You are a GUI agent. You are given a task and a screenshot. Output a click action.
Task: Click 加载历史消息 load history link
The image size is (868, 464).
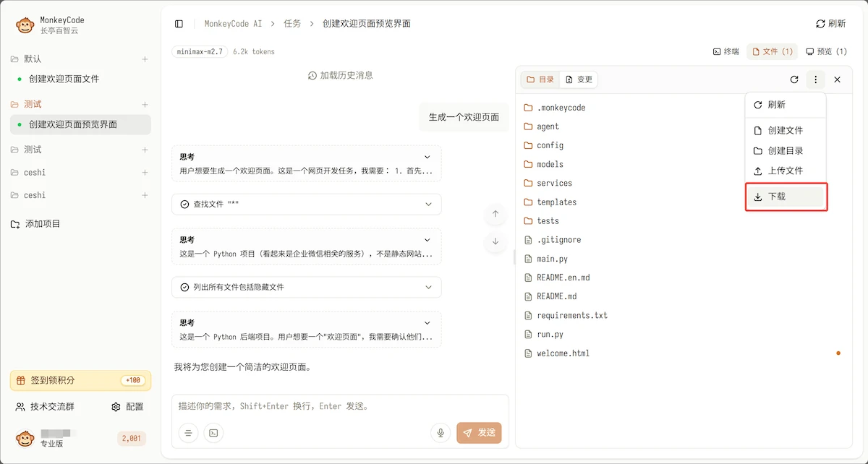[x=340, y=75]
